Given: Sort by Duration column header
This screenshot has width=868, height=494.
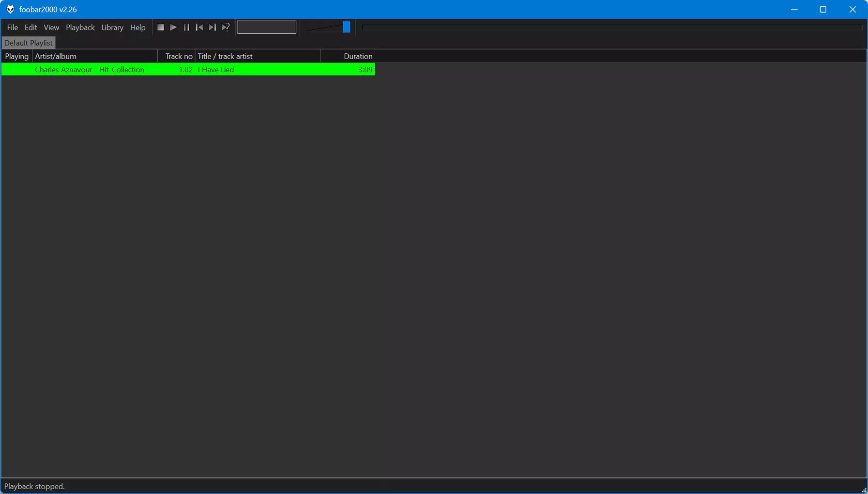Looking at the screenshot, I should click(348, 56).
